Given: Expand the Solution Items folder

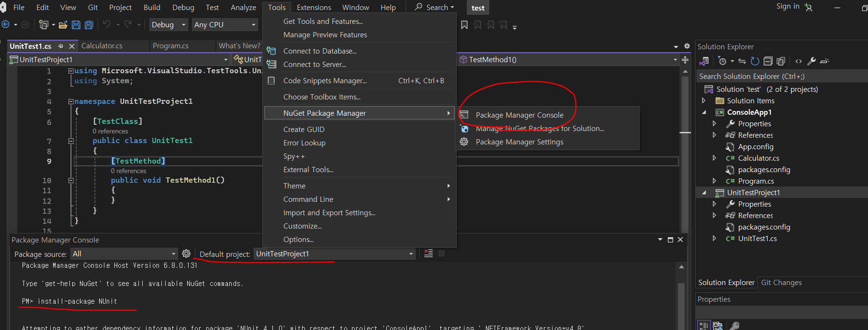Looking at the screenshot, I should 704,101.
